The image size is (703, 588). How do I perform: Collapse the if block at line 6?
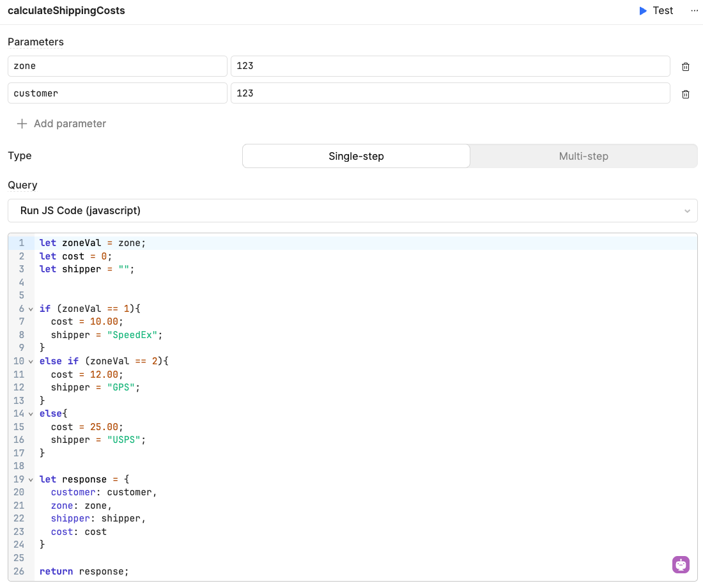click(x=31, y=309)
